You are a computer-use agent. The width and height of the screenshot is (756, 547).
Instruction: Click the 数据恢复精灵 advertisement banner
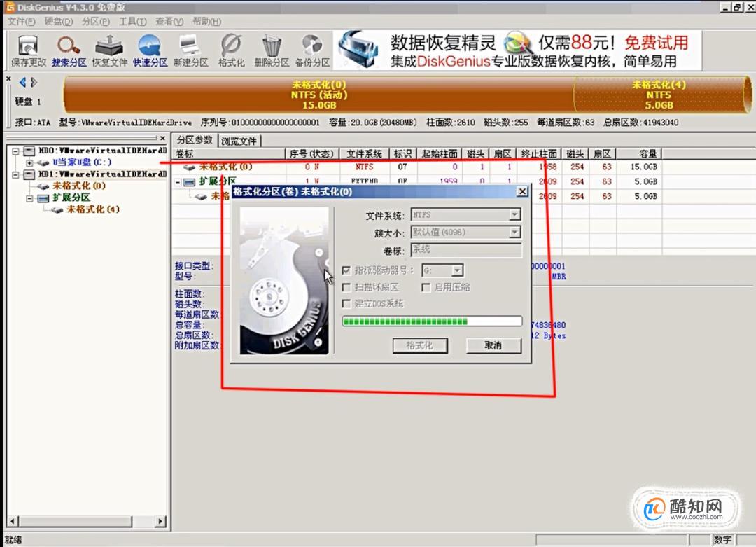[x=517, y=50]
